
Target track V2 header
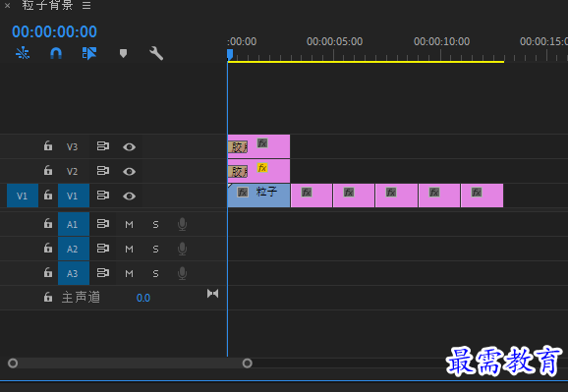click(72, 171)
